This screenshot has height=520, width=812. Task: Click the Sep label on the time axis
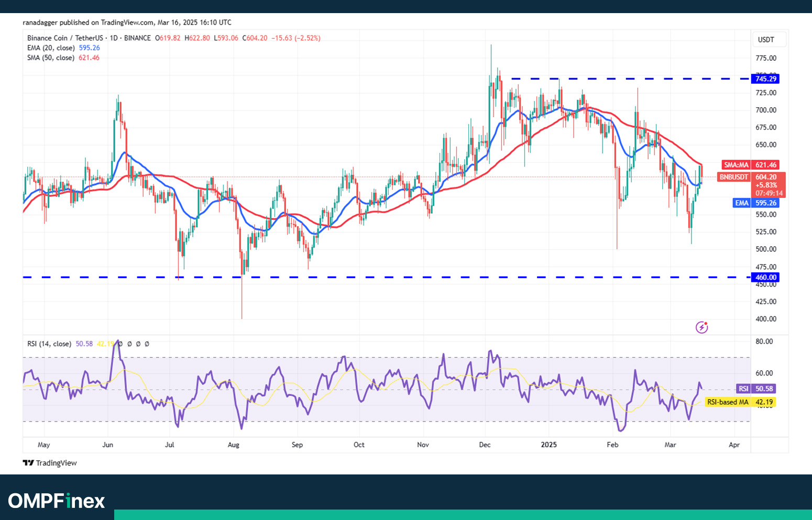pyautogui.click(x=297, y=445)
